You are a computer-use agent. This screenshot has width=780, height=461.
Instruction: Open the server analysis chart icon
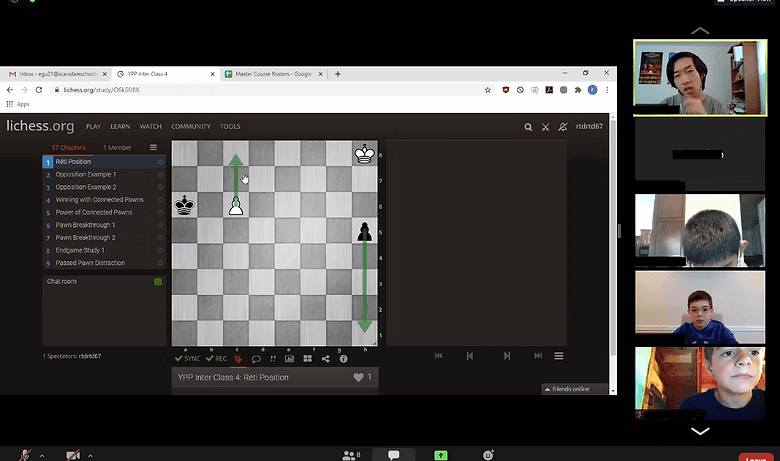click(290, 359)
